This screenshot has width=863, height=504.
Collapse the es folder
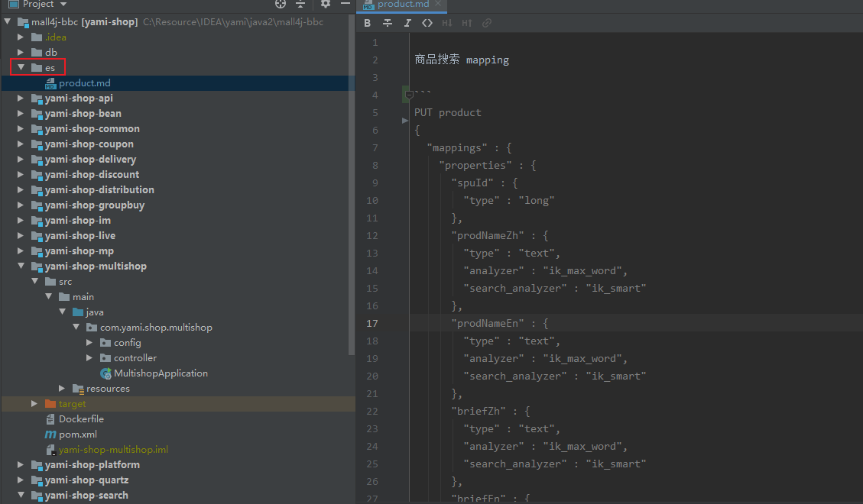pos(21,67)
